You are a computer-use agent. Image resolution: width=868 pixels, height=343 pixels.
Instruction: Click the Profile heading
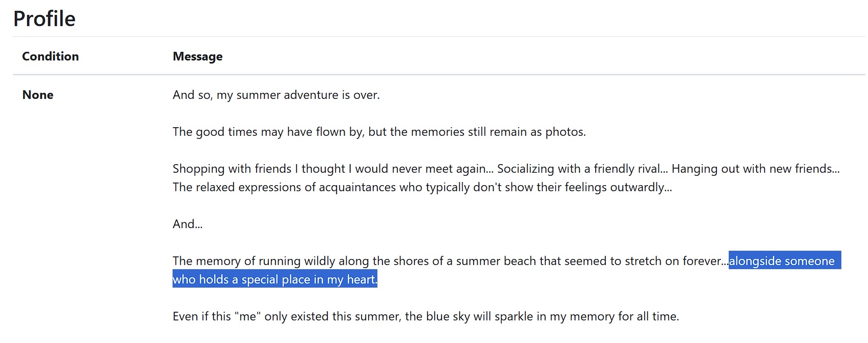(45, 19)
